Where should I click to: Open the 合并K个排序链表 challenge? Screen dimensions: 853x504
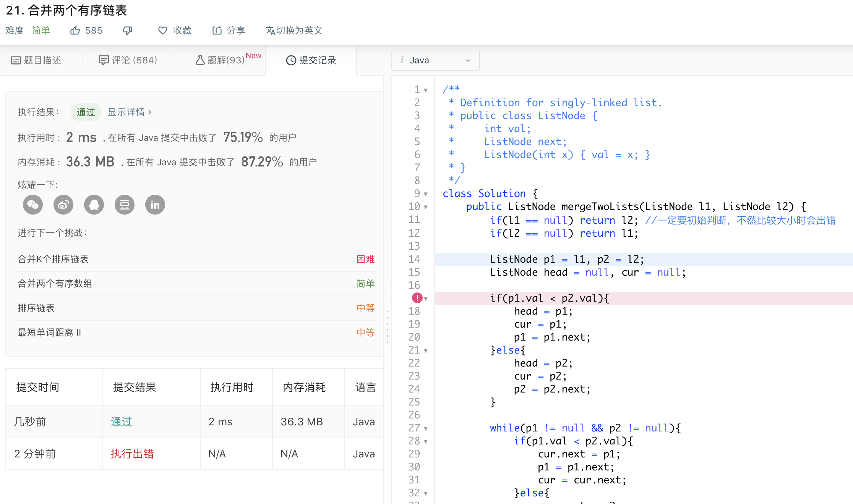coord(53,259)
